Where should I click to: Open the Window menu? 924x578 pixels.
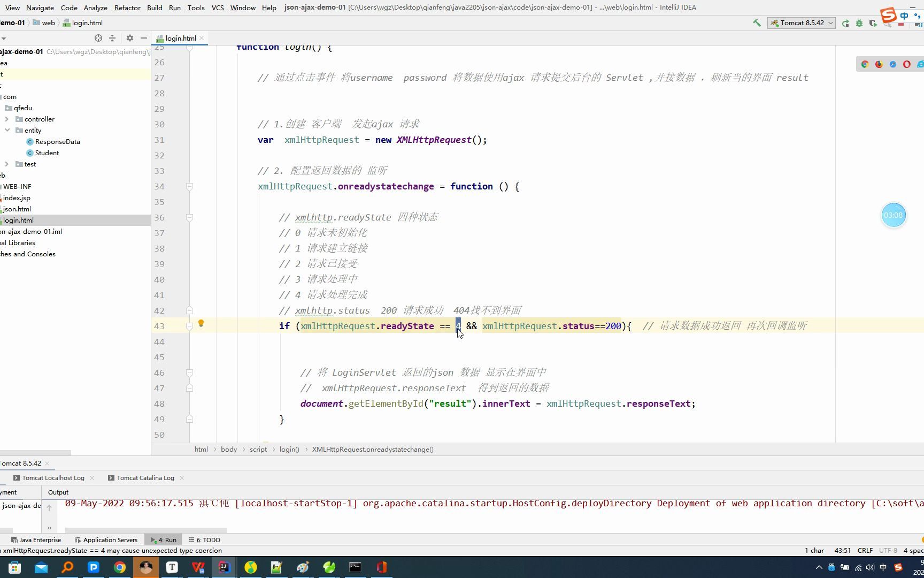(243, 7)
